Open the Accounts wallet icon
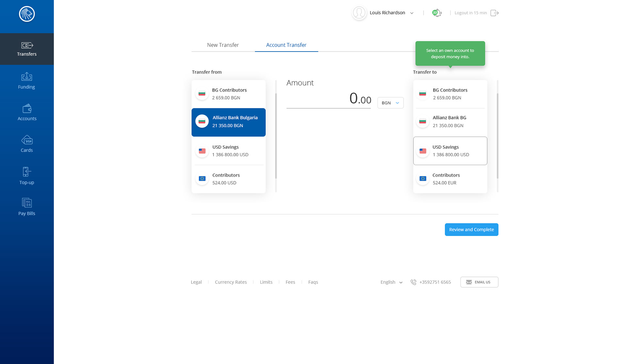The height and width of the screenshot is (364, 627). [x=27, y=109]
